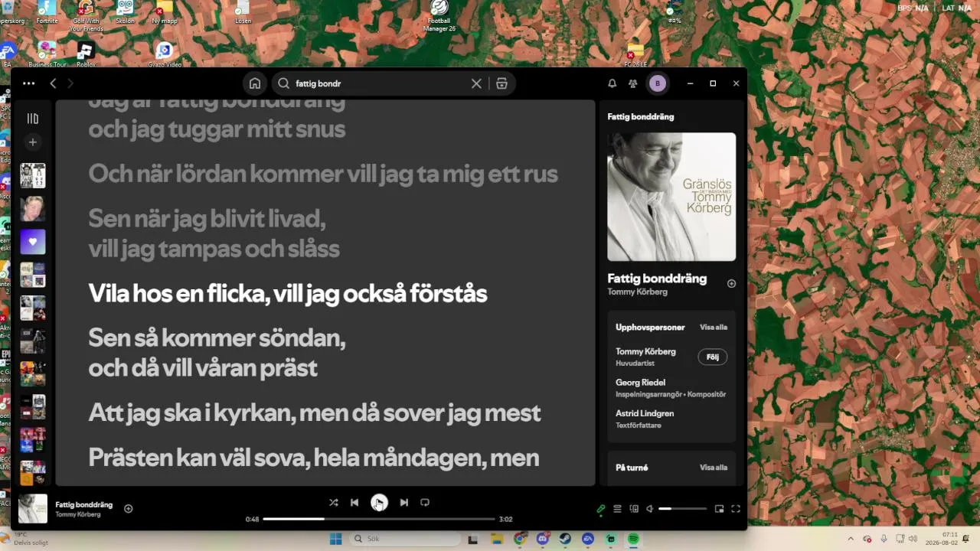Open Connect to a device
Viewport: 980px width, 551px height.
click(634, 509)
